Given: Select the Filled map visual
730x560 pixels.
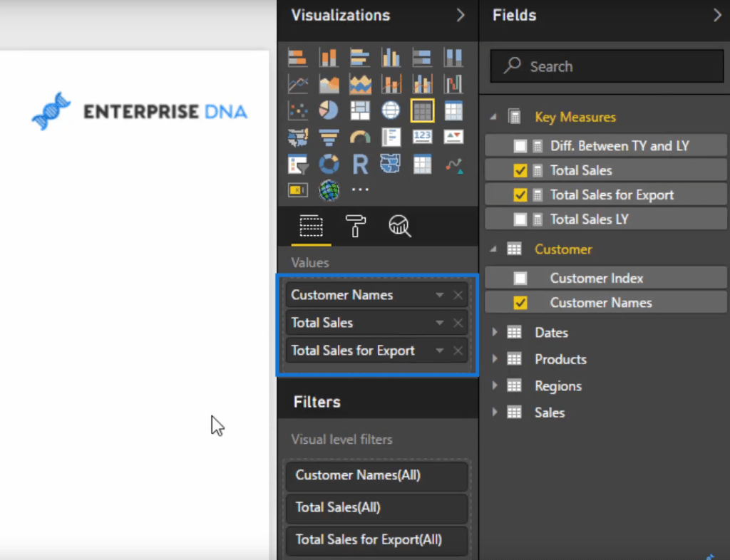Looking at the screenshot, I should click(297, 138).
